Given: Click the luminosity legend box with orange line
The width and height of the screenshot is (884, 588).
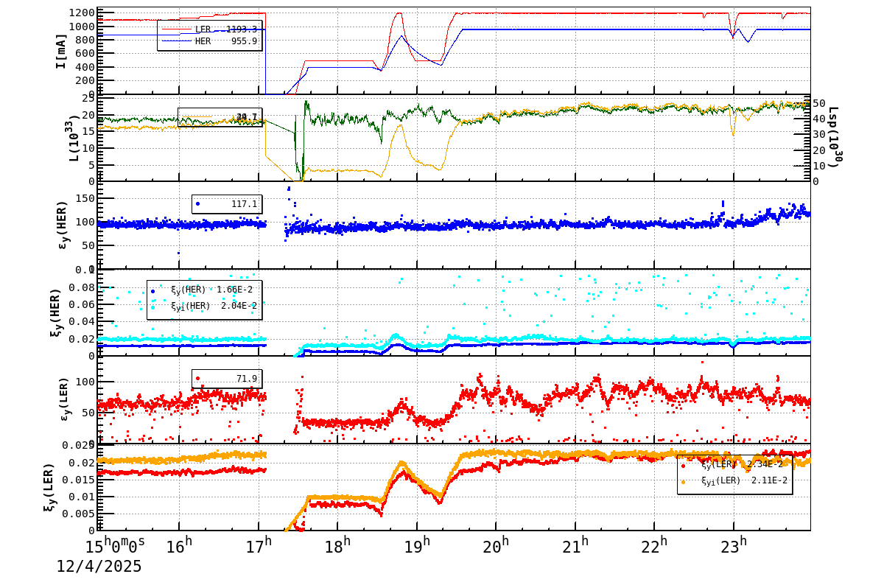Looking at the screenshot, I should click(x=220, y=117).
